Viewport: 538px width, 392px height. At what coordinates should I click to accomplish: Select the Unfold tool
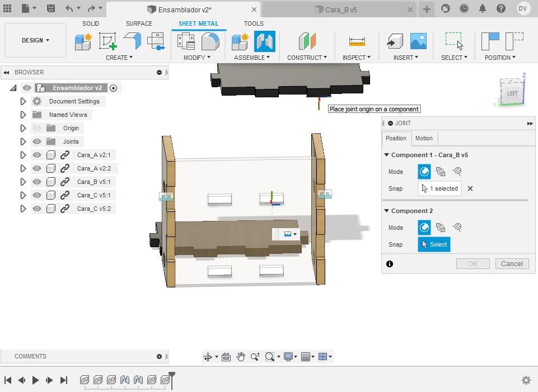[156, 41]
